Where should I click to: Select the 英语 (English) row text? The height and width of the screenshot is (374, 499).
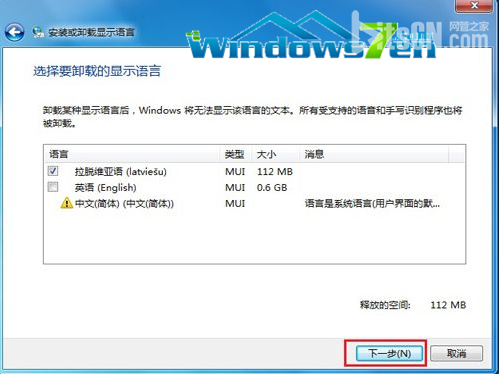click(105, 188)
